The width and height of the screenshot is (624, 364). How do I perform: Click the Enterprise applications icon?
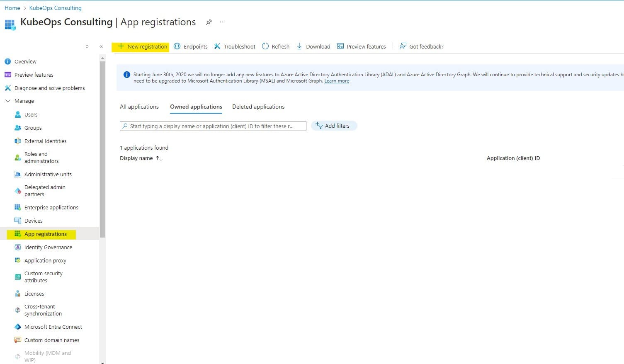pyautogui.click(x=18, y=207)
